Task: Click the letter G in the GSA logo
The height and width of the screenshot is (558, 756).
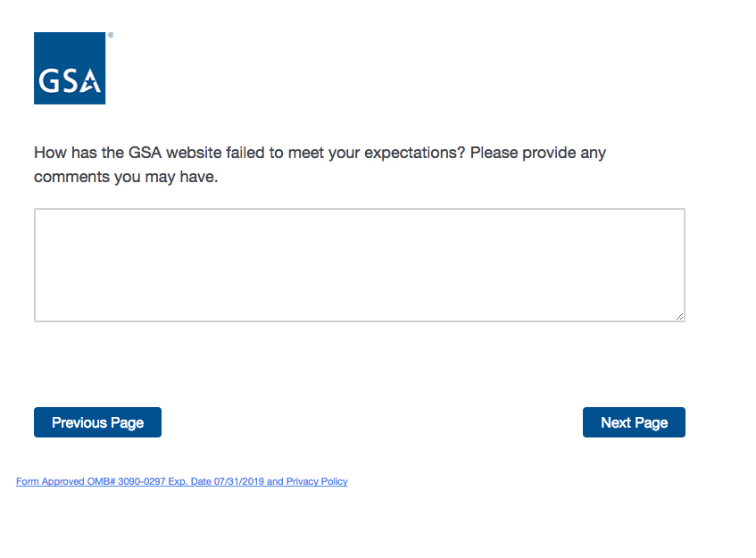Action: pos(50,82)
